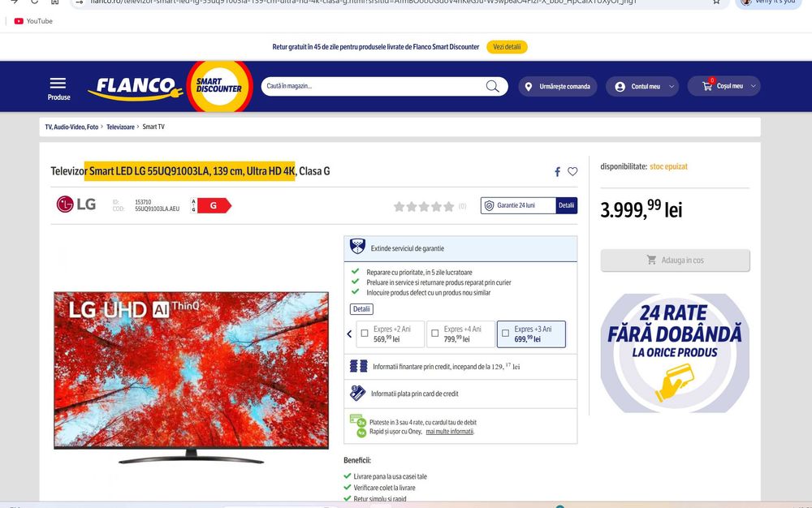
Task: Click the browser profile avatar
Action: click(745, 2)
